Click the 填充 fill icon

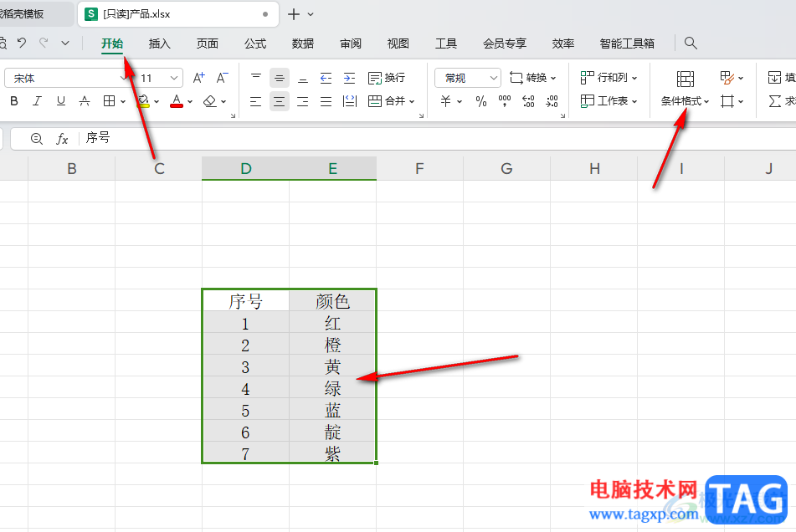[775, 78]
